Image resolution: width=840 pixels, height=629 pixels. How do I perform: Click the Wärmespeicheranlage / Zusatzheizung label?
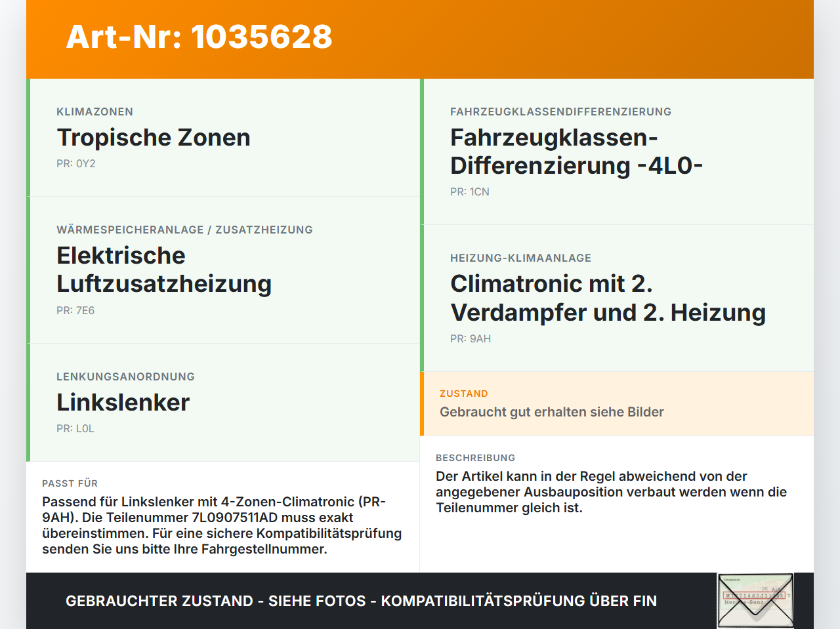click(184, 230)
